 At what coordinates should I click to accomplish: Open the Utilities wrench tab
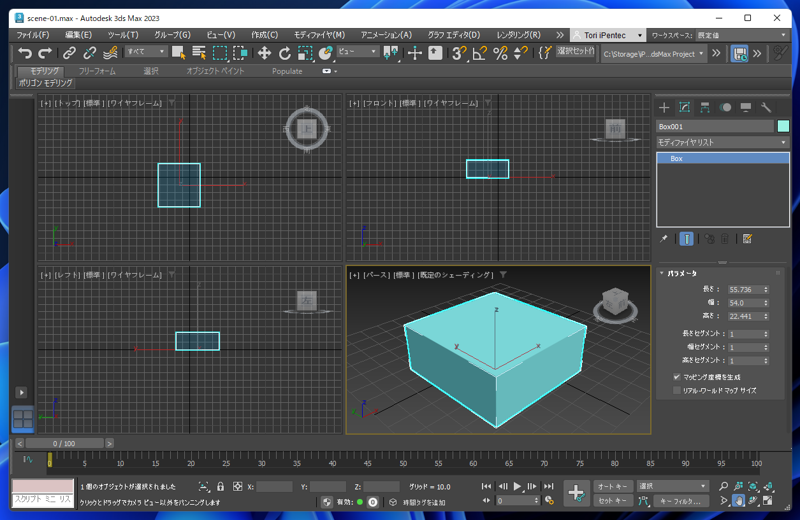point(766,107)
